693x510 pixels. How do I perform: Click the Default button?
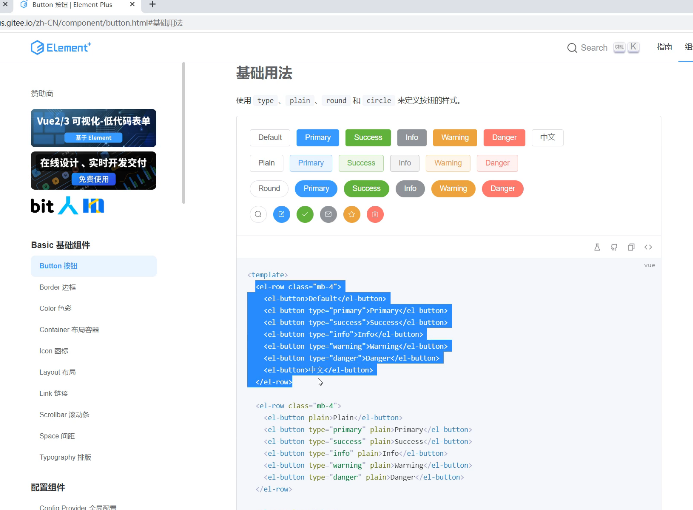pyautogui.click(x=270, y=137)
